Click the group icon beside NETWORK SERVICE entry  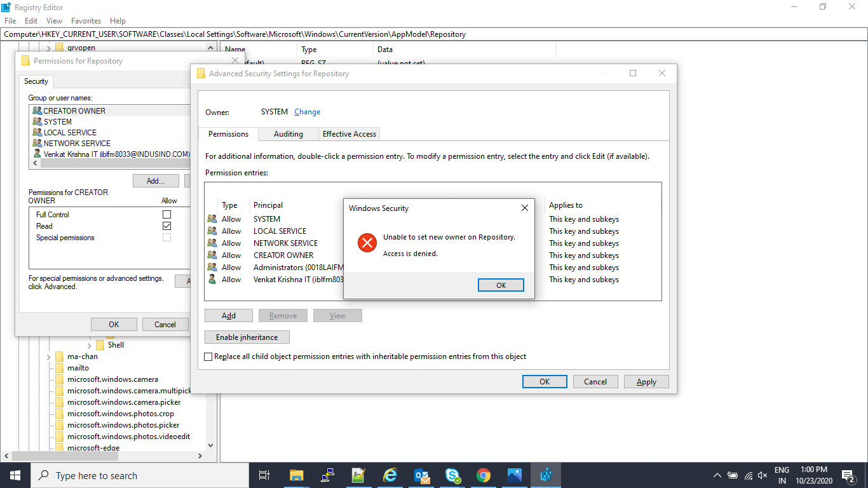(212, 243)
